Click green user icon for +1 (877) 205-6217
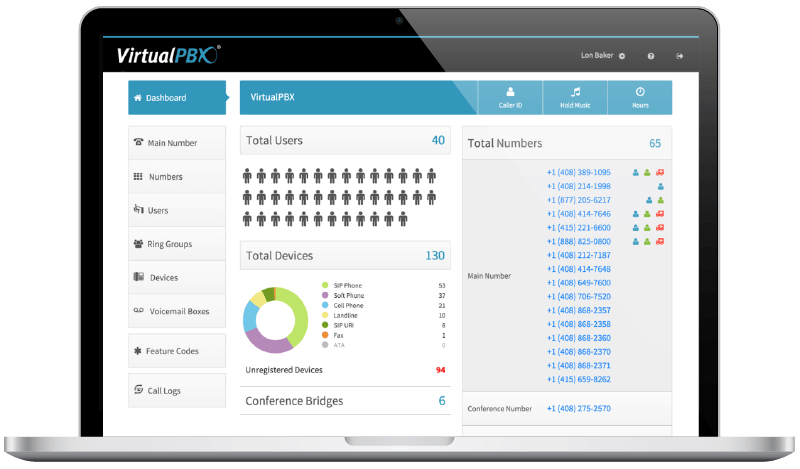This screenshot has width=800, height=469. (661, 200)
